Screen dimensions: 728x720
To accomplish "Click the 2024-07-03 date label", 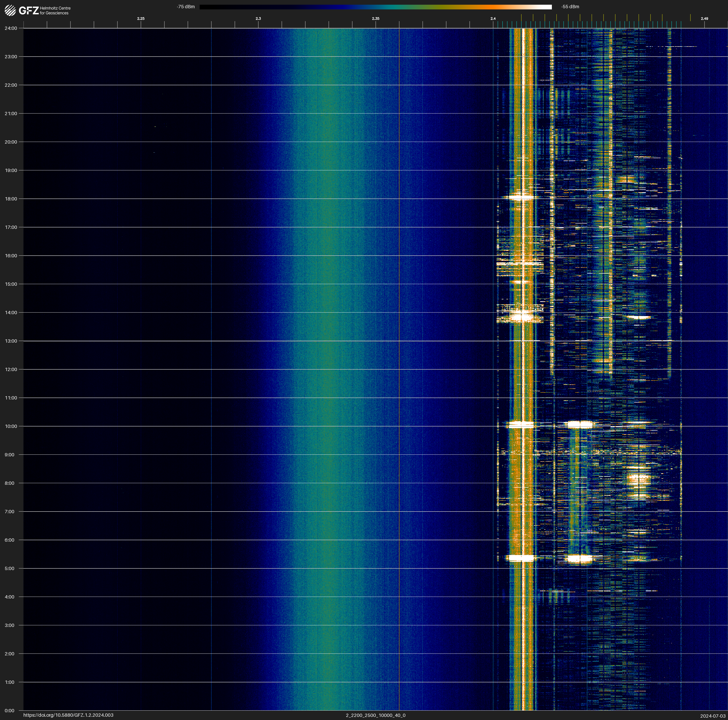I will (x=713, y=716).
